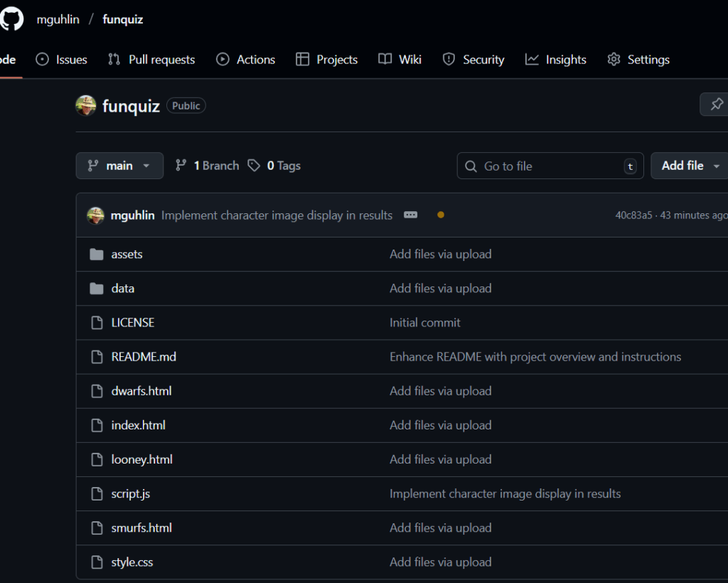Open the 1 Branch link
This screenshot has width=728, height=583.
(x=208, y=166)
